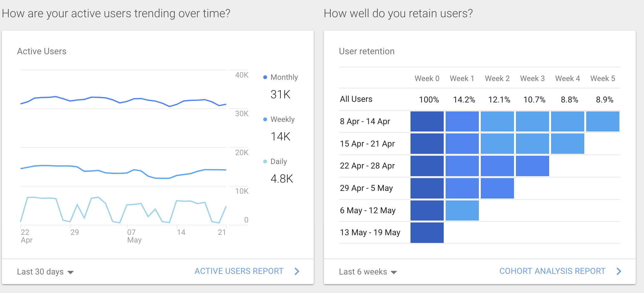Click Week 3 cell of 22 Apr - 28 Apr
This screenshot has height=293, width=644.
click(x=532, y=166)
